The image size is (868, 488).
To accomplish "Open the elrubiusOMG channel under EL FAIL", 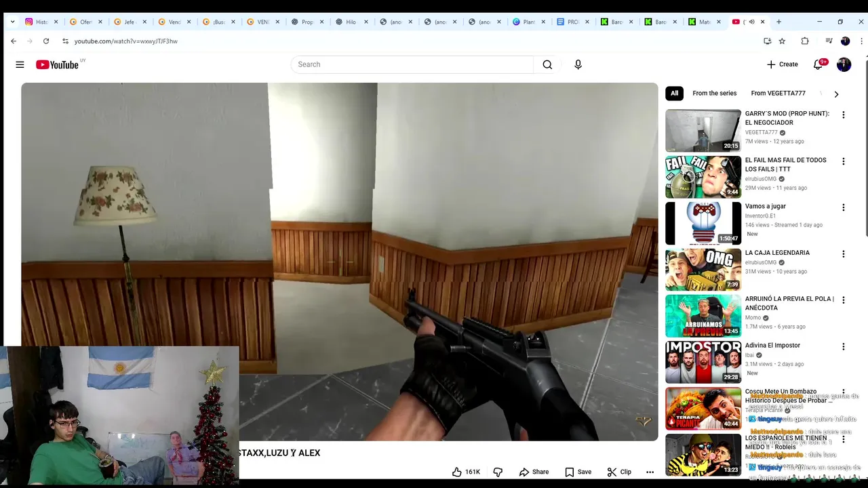I will 761,179.
